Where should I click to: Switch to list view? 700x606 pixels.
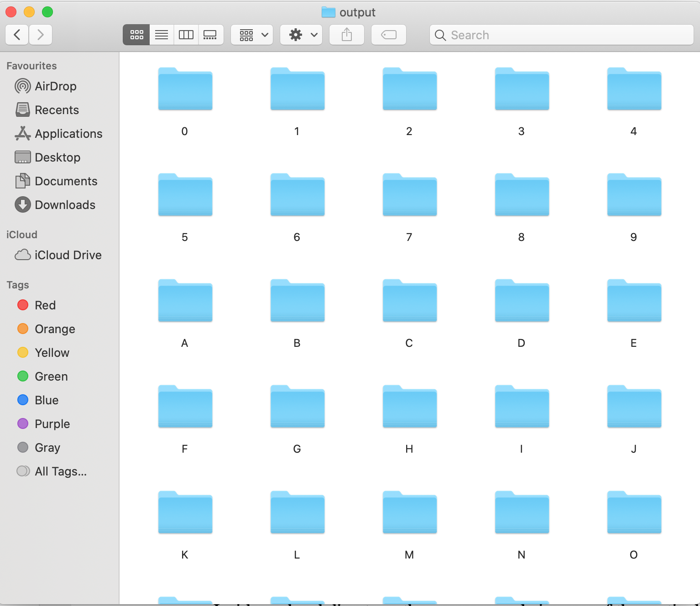(162, 35)
